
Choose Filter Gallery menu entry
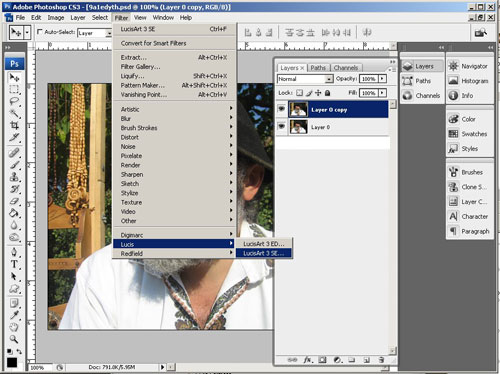(175, 67)
